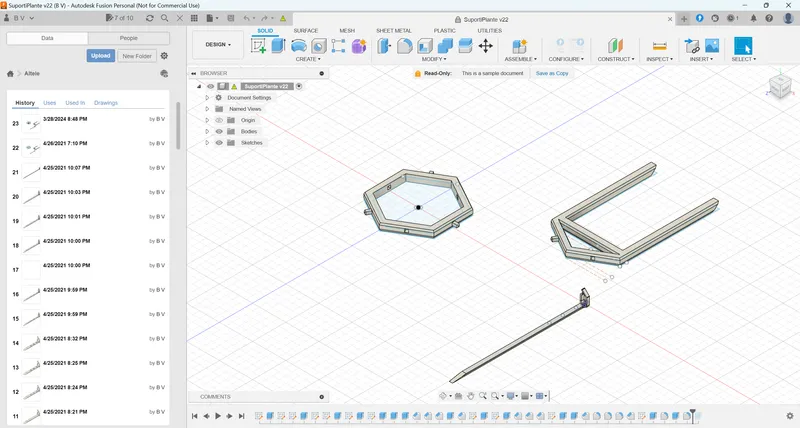The height and width of the screenshot is (428, 800).
Task: Select the Create Sketch tool
Action: [x=259, y=46]
